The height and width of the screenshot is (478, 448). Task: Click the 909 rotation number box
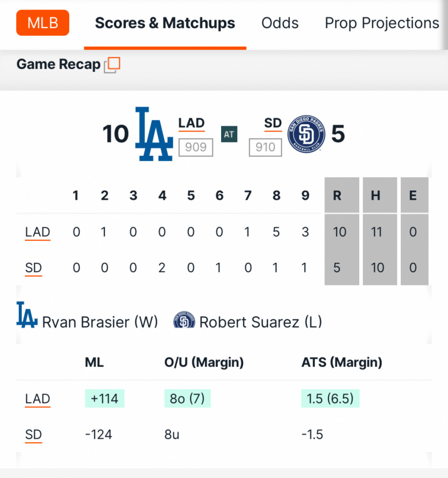195,147
